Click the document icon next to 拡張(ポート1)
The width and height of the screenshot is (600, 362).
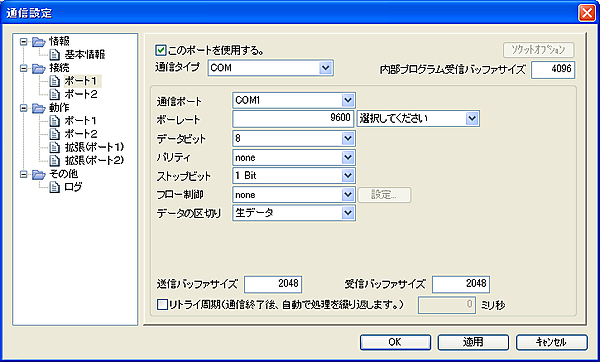point(55,148)
